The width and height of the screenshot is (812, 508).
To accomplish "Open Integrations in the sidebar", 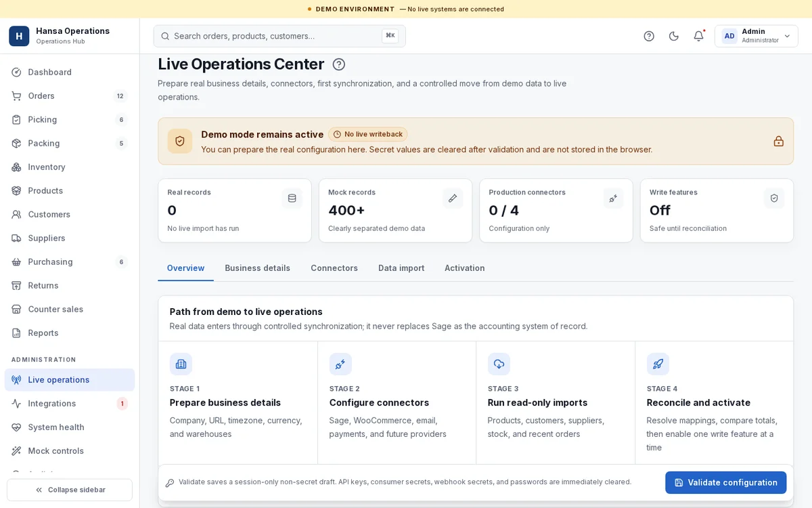I will tap(70, 404).
